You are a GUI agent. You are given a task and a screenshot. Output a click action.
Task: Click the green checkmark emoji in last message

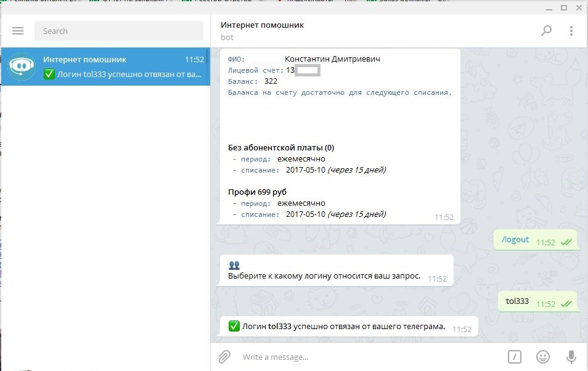point(234,326)
